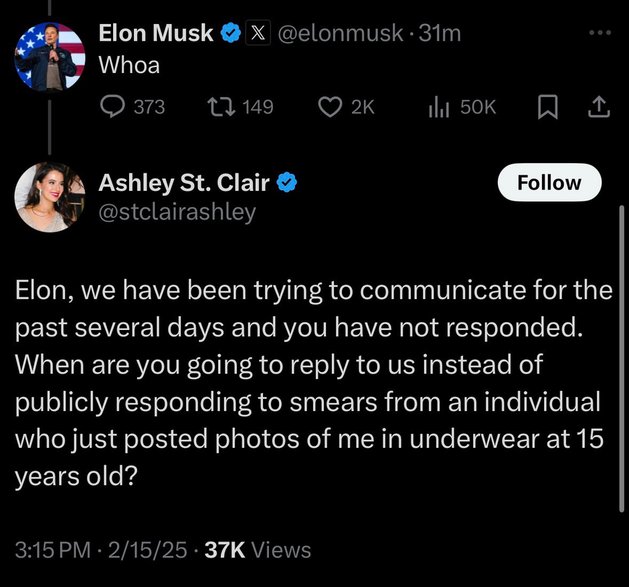Screen dimensions: 629x587
Task: Open replies on Elon Musk's post
Action: [x=132, y=107]
